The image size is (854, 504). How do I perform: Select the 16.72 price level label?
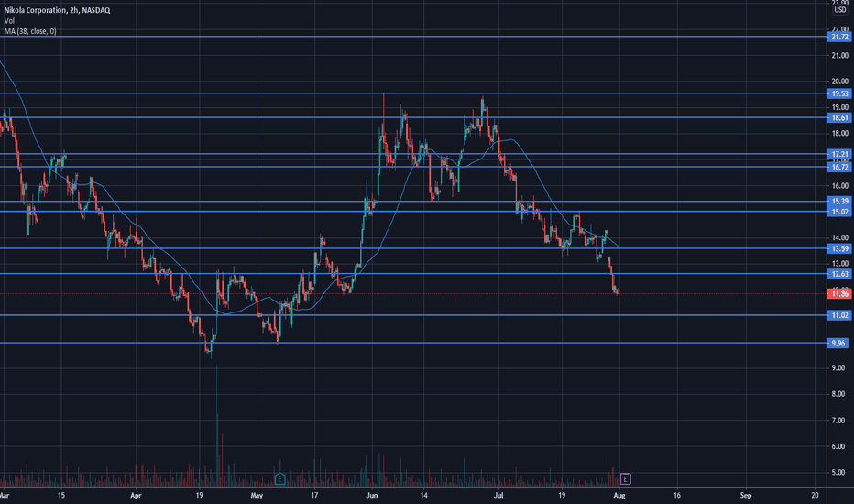838,168
